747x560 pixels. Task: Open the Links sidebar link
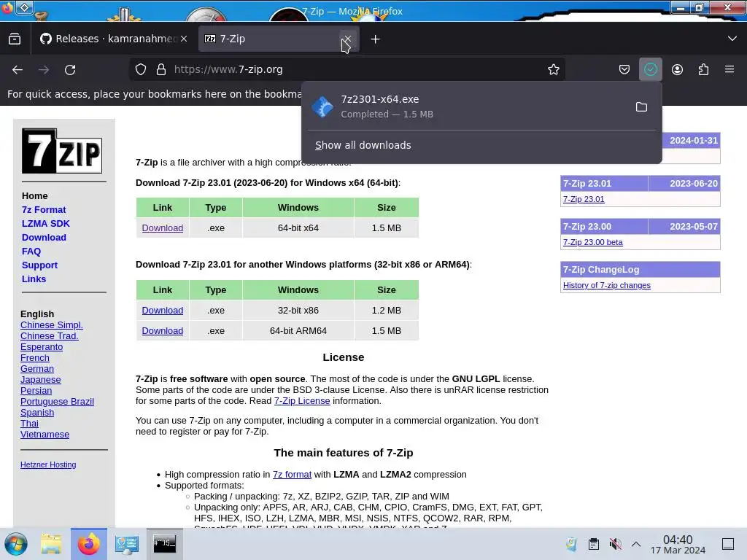click(34, 279)
